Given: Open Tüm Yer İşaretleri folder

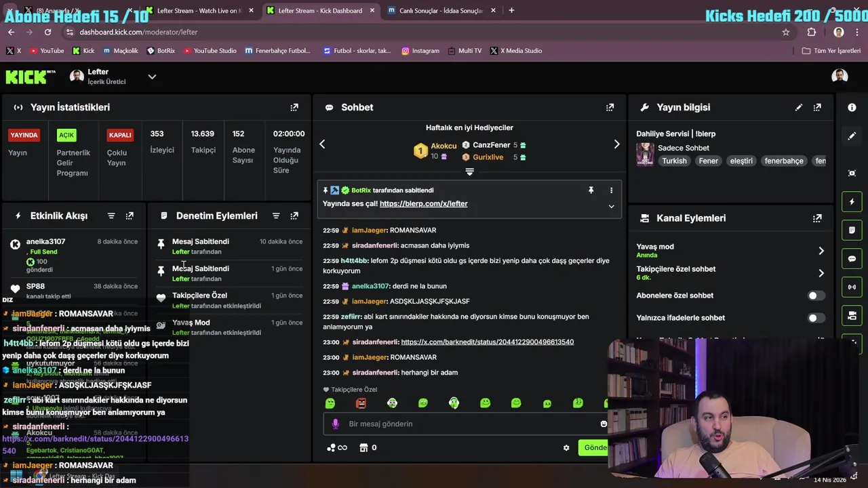Looking at the screenshot, I should tap(831, 51).
